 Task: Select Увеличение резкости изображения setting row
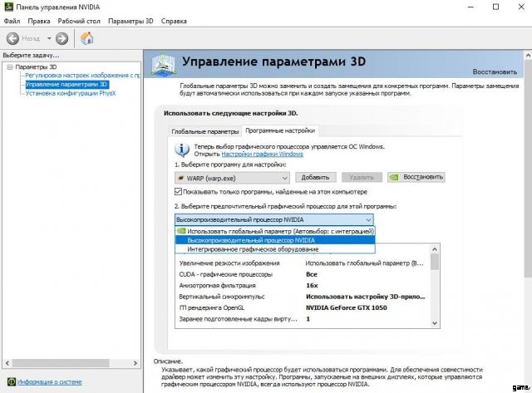point(303,263)
